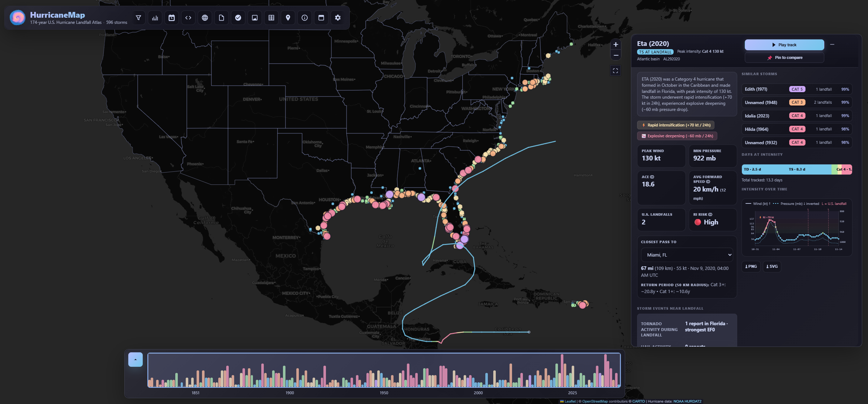Open the data table grid icon
This screenshot has height=404, width=868.
tap(271, 18)
